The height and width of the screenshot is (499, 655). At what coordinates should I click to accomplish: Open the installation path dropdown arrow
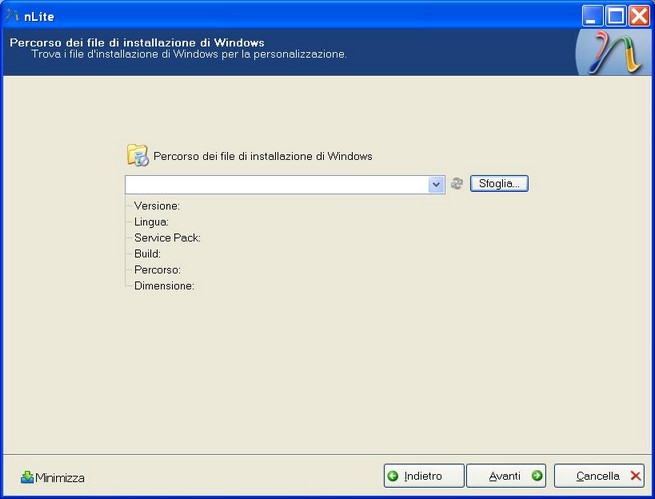[436, 184]
